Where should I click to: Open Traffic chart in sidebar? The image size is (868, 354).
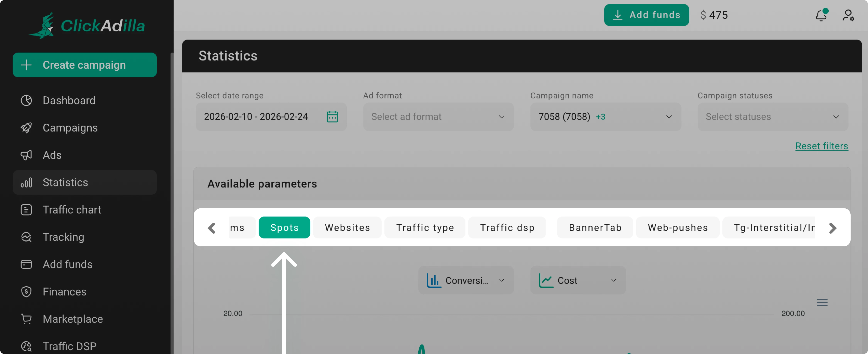[x=84, y=210]
